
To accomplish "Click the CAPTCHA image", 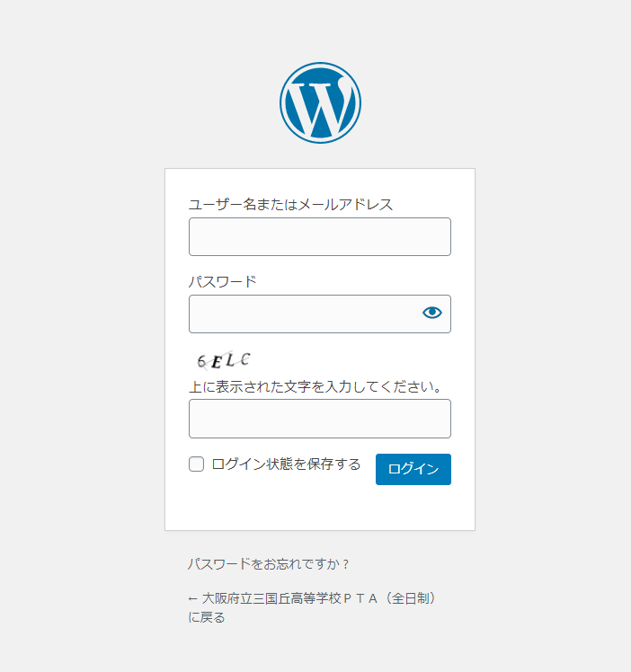I will [224, 360].
